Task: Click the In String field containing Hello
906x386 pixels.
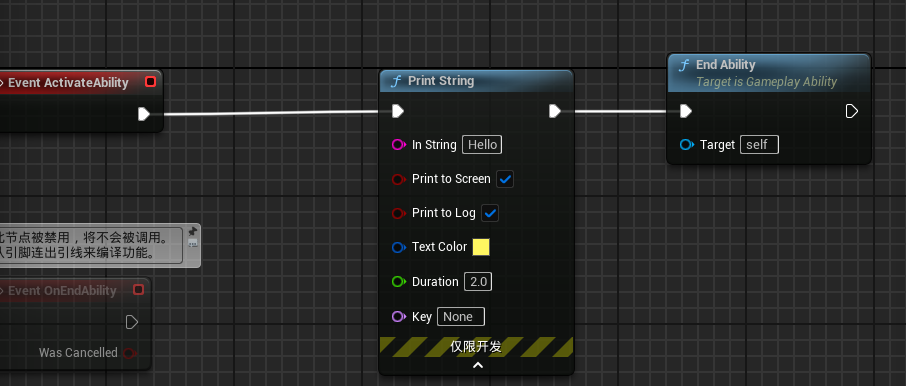Action: [x=482, y=144]
